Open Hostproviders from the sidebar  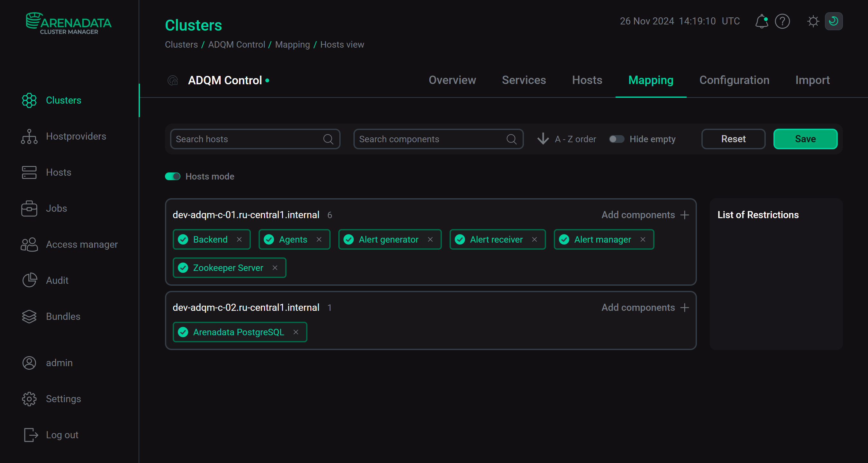(x=76, y=136)
